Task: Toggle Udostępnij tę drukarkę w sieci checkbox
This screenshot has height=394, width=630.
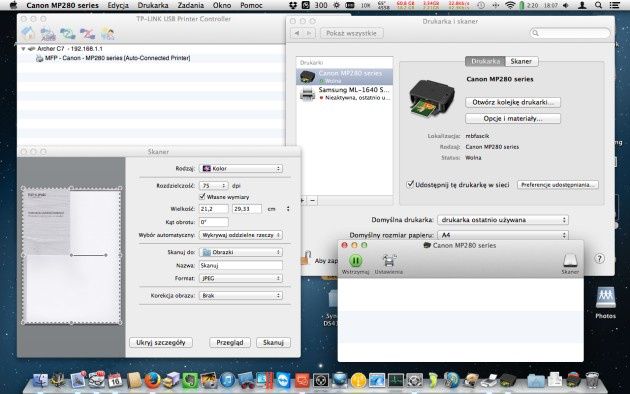Action: point(410,184)
